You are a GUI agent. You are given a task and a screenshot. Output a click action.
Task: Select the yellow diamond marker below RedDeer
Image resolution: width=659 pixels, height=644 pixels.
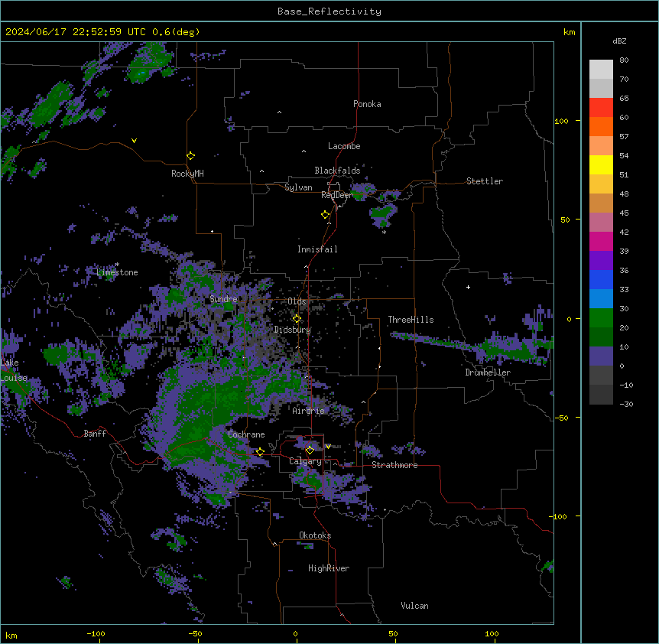(x=325, y=215)
